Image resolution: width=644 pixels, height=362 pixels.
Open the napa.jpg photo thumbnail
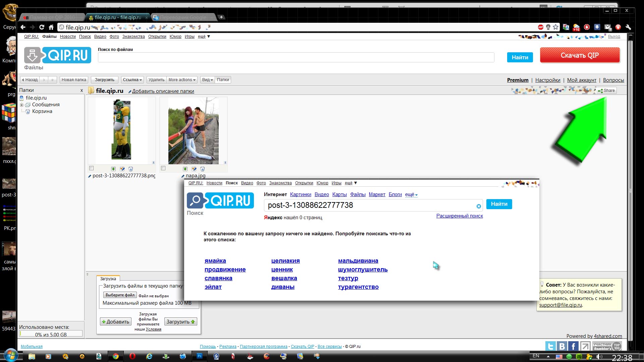[194, 131]
